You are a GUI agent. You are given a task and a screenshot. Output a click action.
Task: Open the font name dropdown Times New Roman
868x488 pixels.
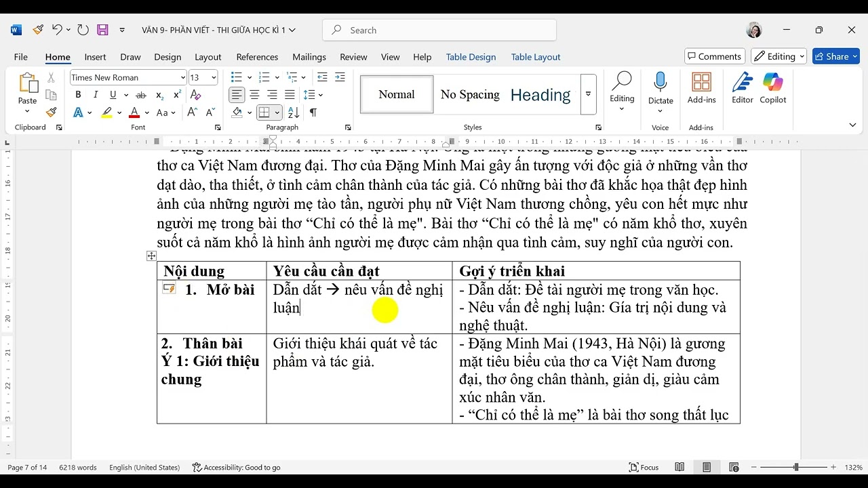tap(183, 77)
